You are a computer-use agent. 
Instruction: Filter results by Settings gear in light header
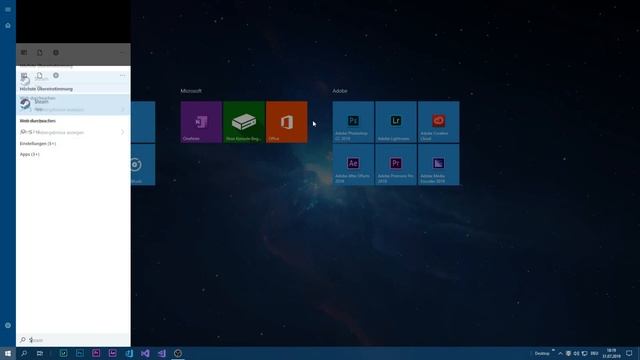point(56,76)
